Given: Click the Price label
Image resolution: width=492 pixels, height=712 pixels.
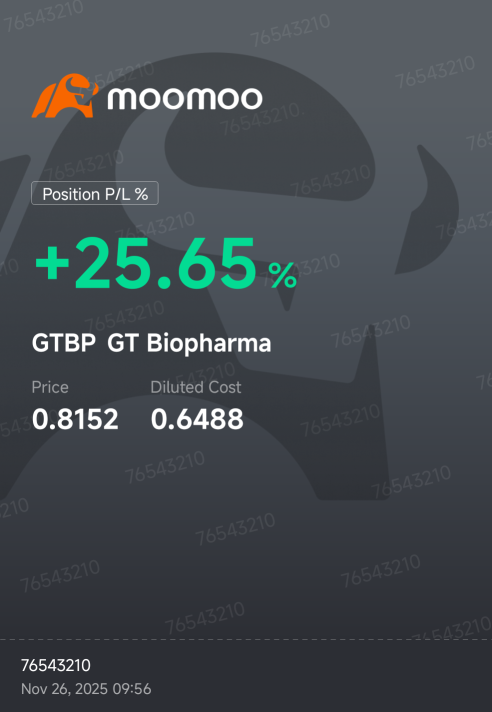Looking at the screenshot, I should 50,387.
